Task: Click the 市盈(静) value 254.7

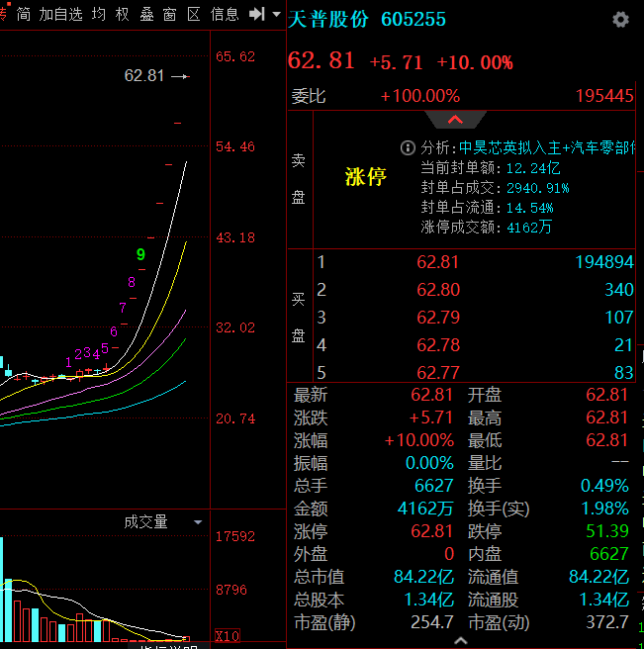Action: click(431, 622)
